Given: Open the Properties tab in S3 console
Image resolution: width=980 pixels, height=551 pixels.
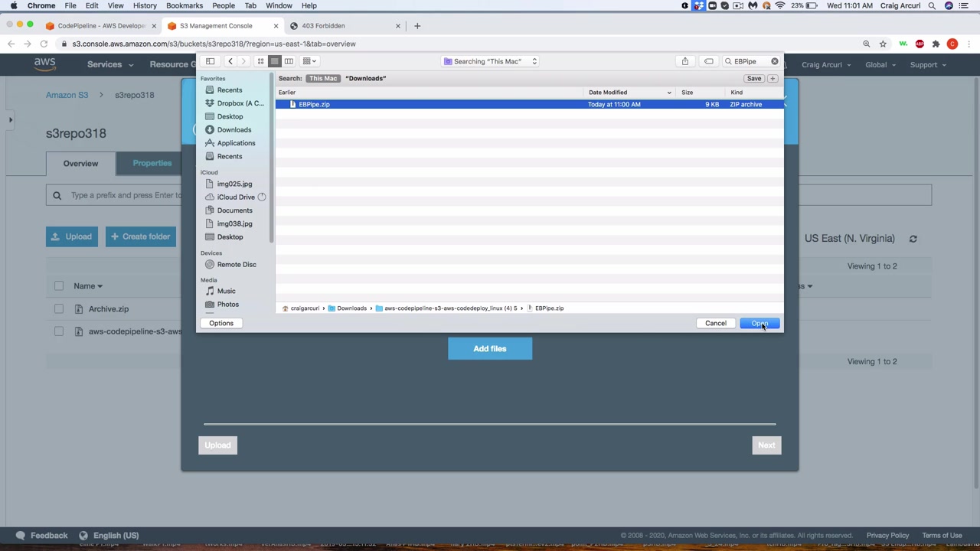Looking at the screenshot, I should coord(152,163).
